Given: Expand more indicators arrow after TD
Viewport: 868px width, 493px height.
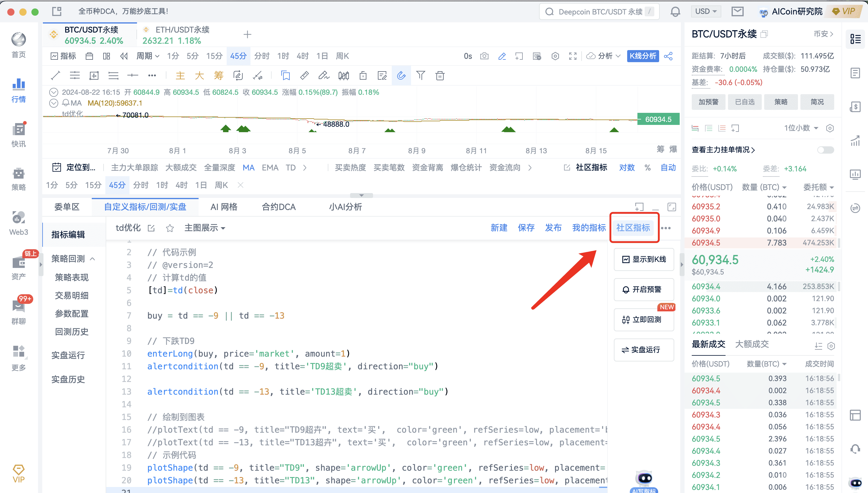Looking at the screenshot, I should point(305,168).
